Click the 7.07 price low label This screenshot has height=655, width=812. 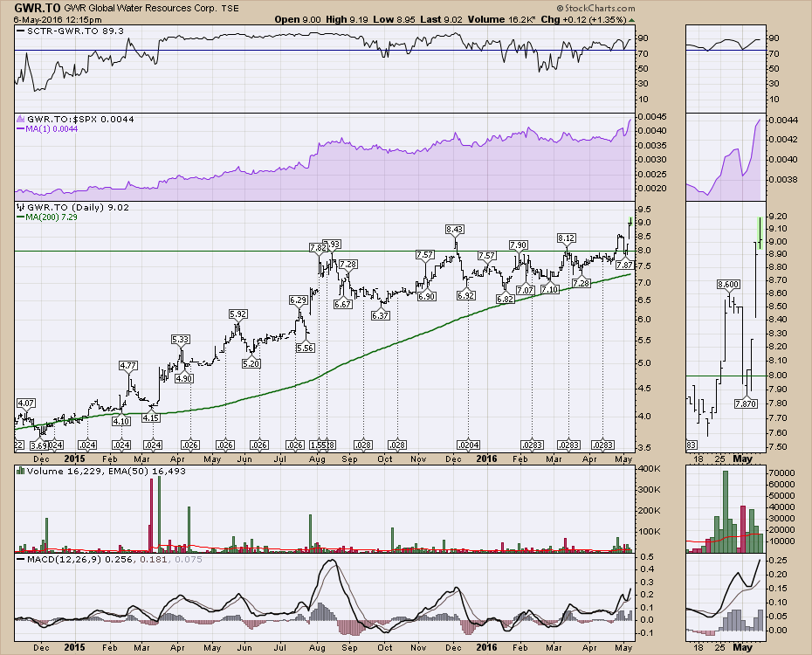(525, 291)
